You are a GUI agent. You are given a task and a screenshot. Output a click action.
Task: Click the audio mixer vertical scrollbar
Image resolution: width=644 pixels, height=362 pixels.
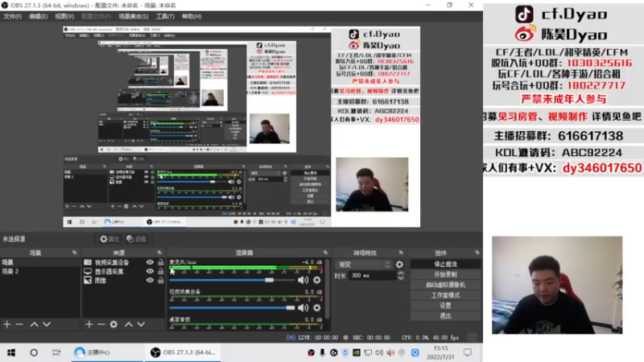coord(327,288)
